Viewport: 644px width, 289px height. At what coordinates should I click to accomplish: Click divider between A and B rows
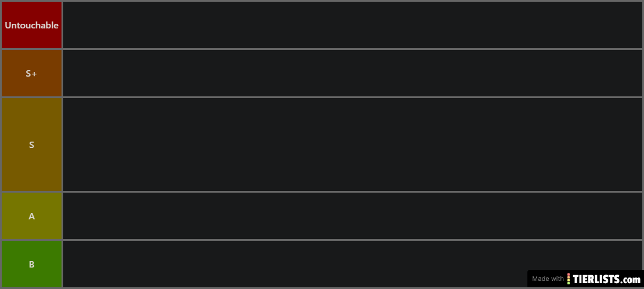click(x=322, y=240)
